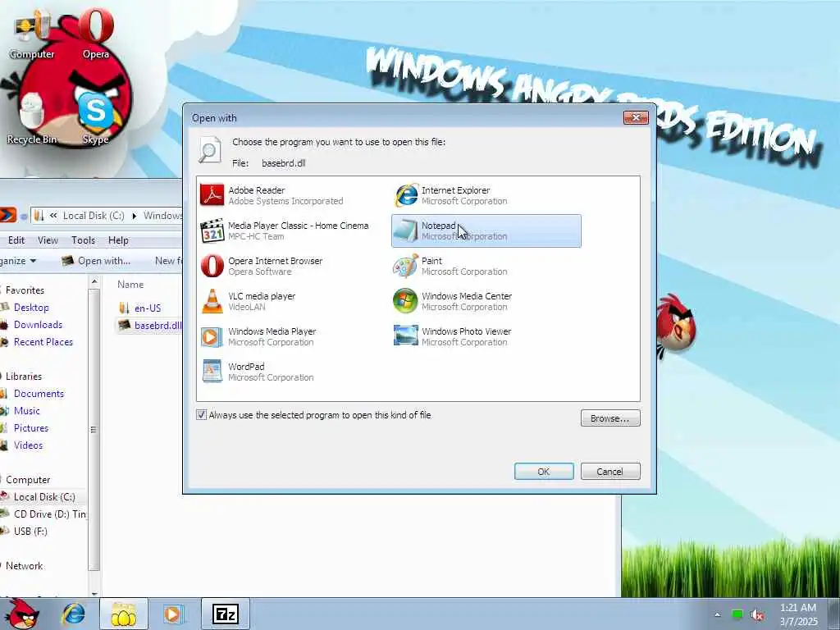The height and width of the screenshot is (630, 840).
Task: Click Local Disk (C:) in address bar
Action: (x=94, y=216)
